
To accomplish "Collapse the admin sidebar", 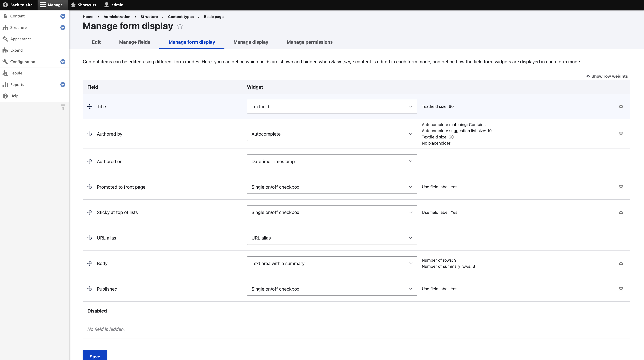I will click(63, 108).
